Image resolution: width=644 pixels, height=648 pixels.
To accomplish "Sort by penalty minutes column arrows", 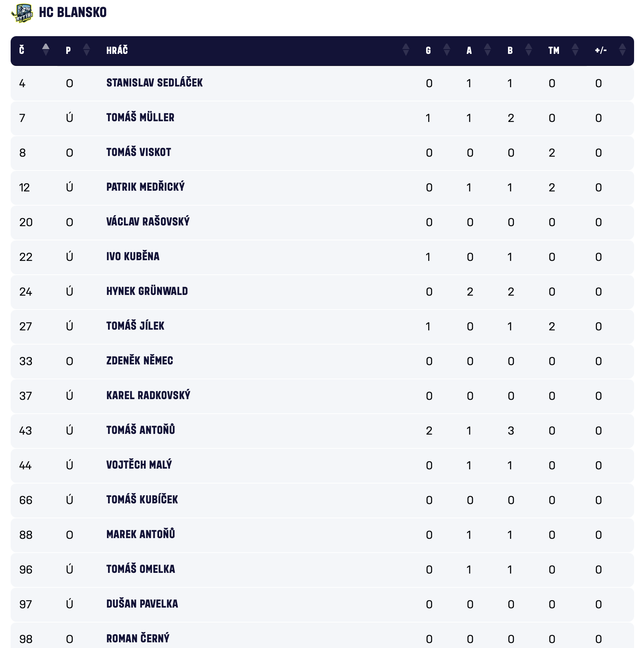I will click(575, 50).
